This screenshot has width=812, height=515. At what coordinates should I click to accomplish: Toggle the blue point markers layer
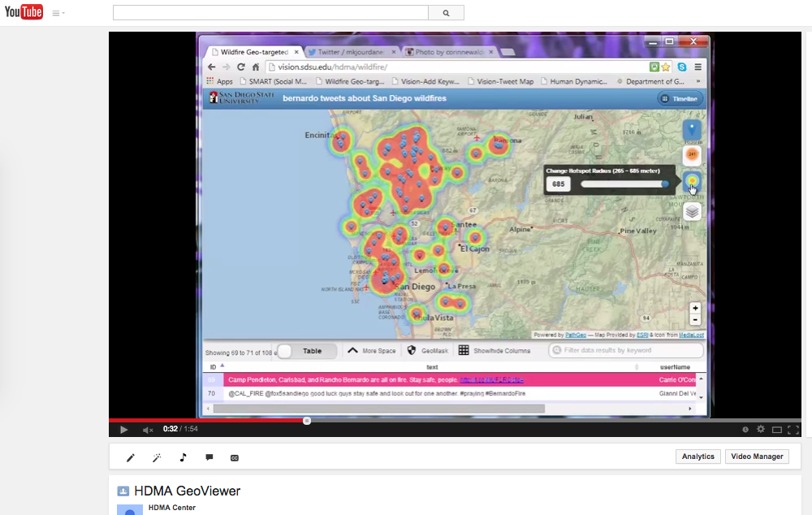692,129
